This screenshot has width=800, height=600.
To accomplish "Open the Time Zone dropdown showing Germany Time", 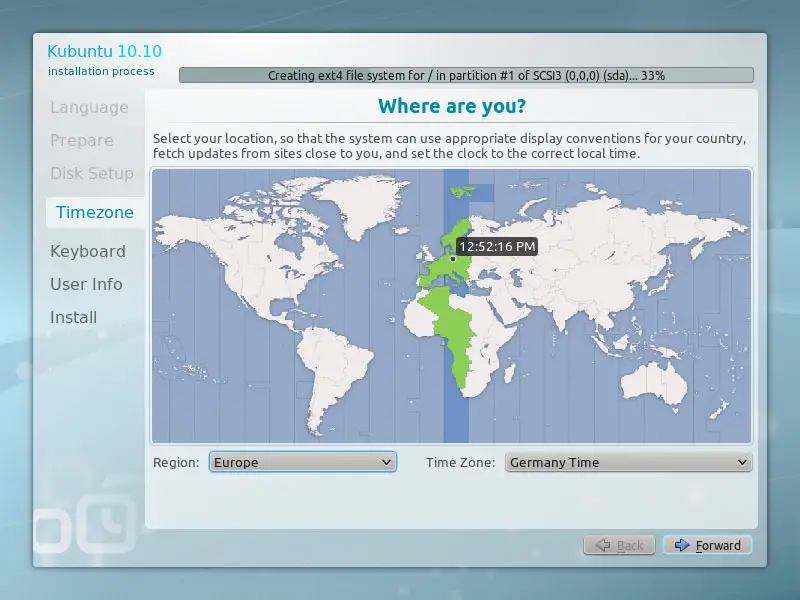I will click(629, 462).
